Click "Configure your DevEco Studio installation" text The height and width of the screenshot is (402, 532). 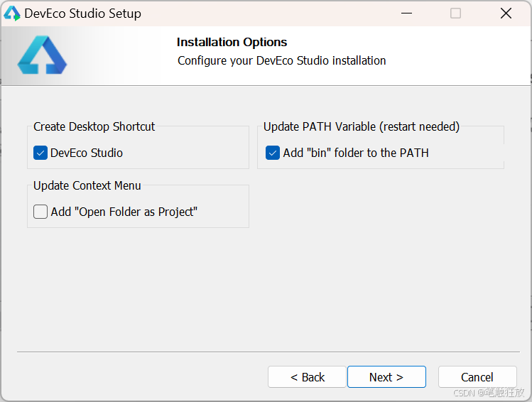click(281, 60)
